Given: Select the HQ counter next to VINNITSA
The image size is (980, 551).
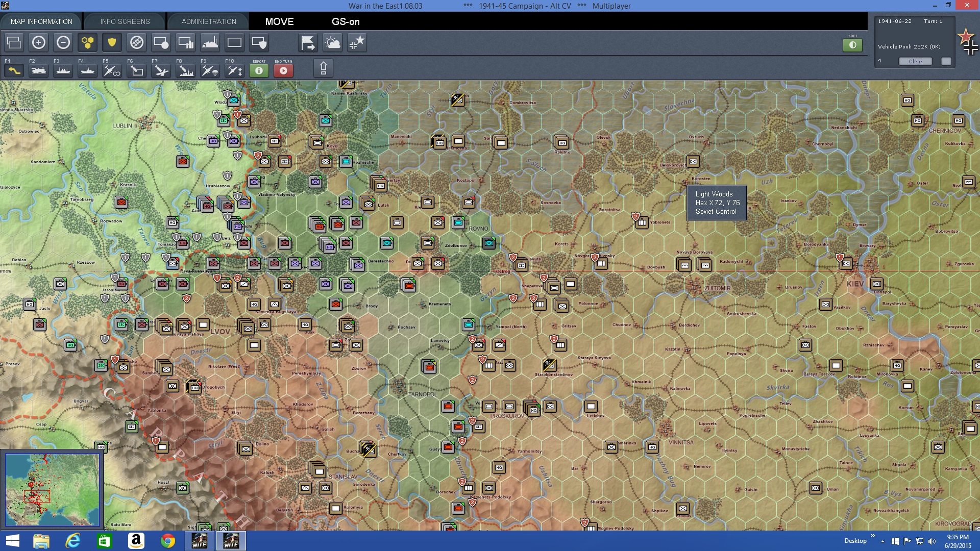Looking at the screenshot, I should click(x=652, y=447).
